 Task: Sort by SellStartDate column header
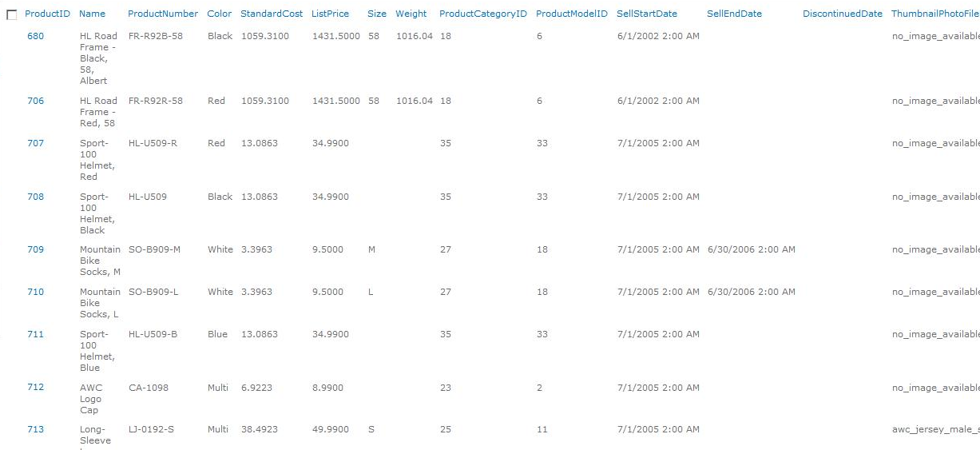(x=647, y=14)
